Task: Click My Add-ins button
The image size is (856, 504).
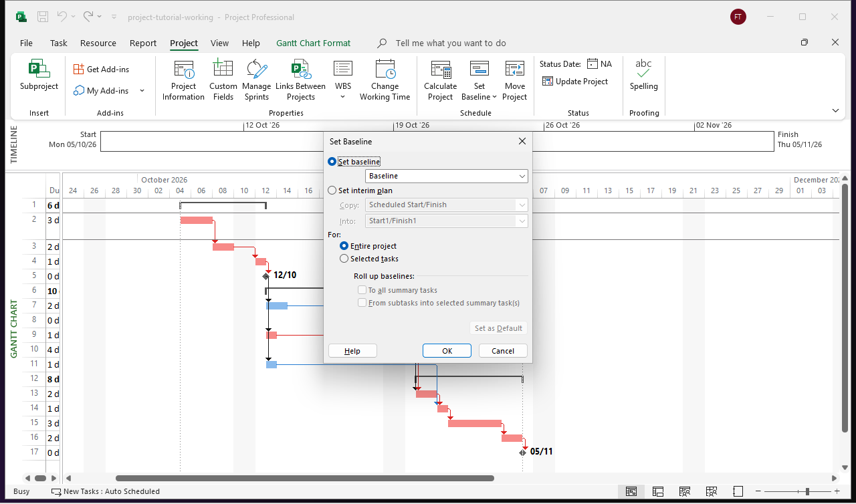Action: 107,90
